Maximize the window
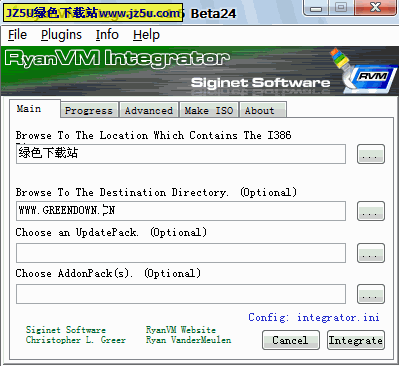Image resolution: width=399 pixels, height=366 pixels. click(341, 7)
